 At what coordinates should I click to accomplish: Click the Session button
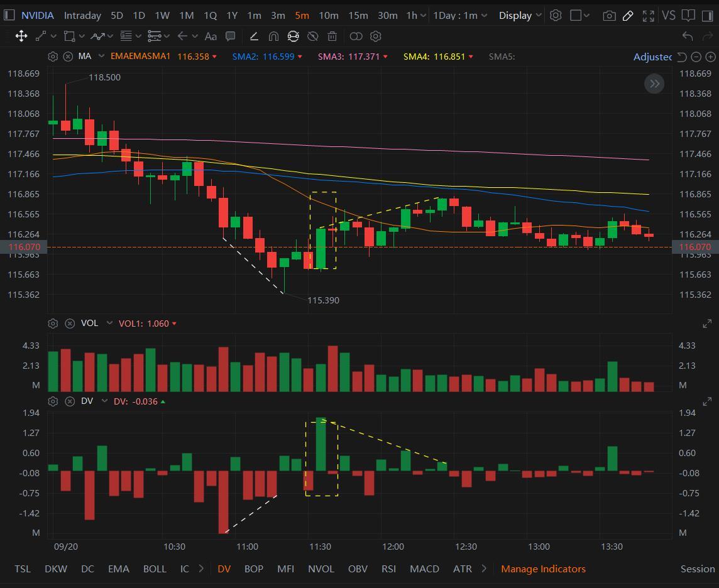tap(698, 569)
